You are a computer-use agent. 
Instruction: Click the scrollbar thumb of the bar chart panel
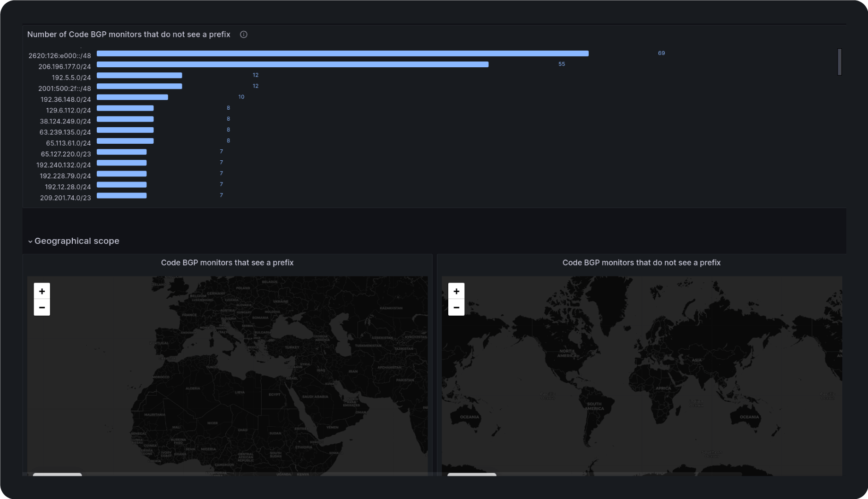[839, 62]
